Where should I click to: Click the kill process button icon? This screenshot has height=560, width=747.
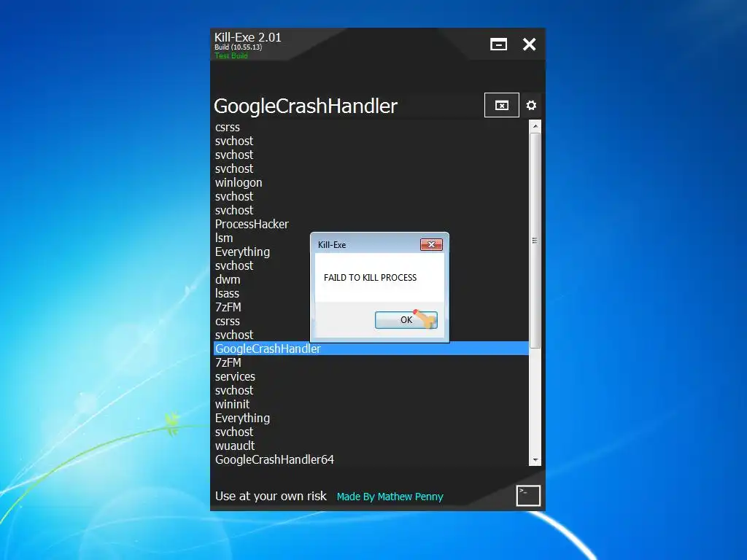[x=502, y=105]
